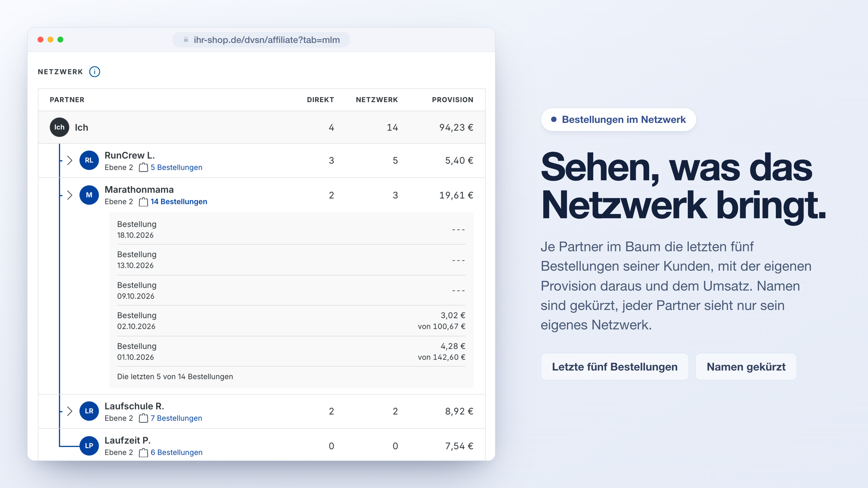The image size is (868, 488).
Task: Click the 94,23 € provision value
Action: (456, 127)
